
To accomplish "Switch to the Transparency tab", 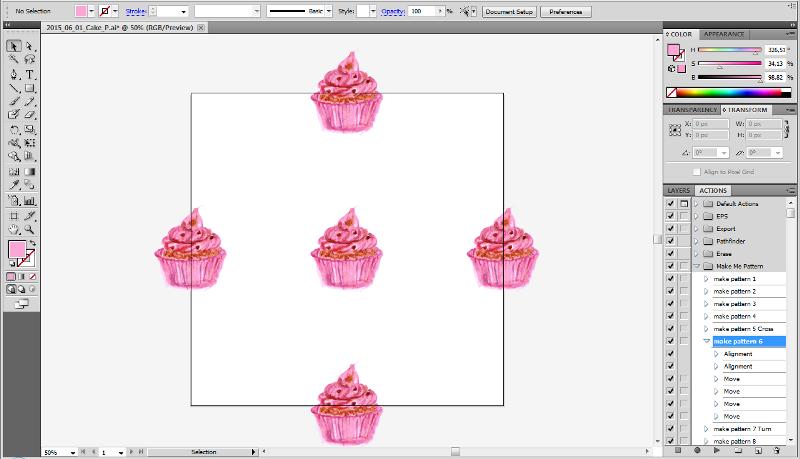I will click(692, 110).
